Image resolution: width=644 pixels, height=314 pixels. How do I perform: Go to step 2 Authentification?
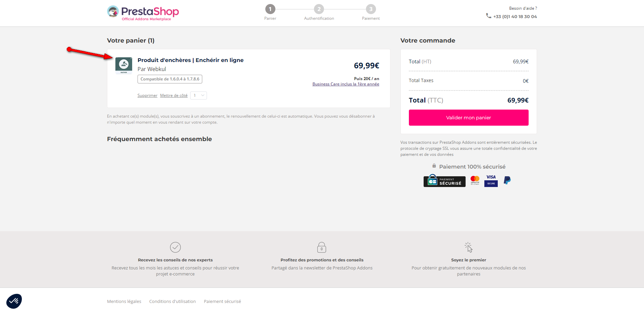(319, 9)
